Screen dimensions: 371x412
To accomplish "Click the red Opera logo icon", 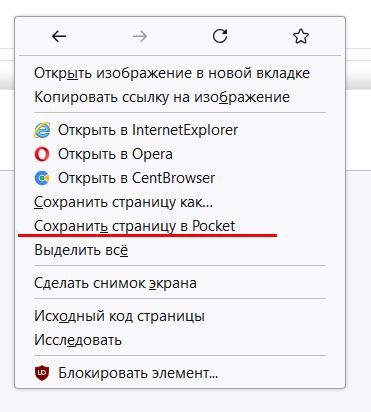I will 42,154.
